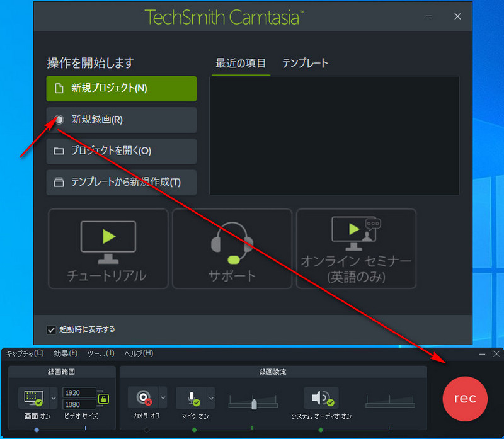The height and width of the screenshot is (439, 504).
Task: Switch to the 最近の項目 tab
Action: click(241, 63)
